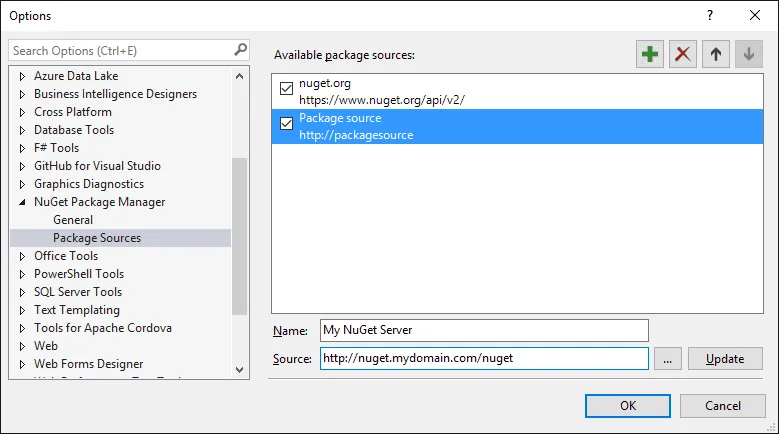Browse for source with ellipsis button
The height and width of the screenshot is (434, 779).
(667, 359)
